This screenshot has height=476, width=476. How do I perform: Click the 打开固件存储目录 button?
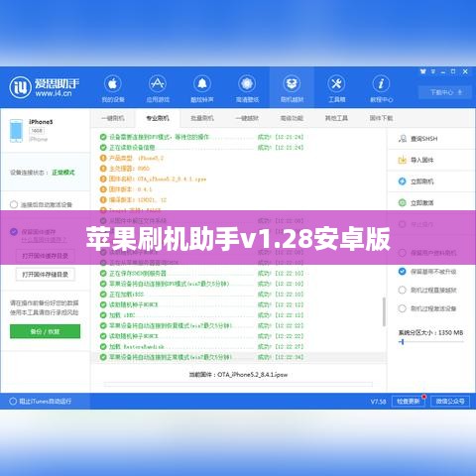pyautogui.click(x=46, y=275)
